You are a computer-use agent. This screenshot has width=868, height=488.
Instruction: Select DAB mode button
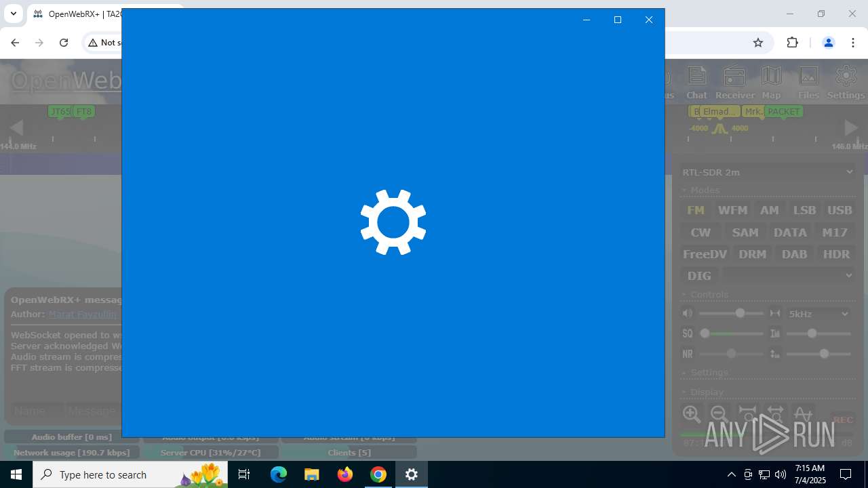794,254
